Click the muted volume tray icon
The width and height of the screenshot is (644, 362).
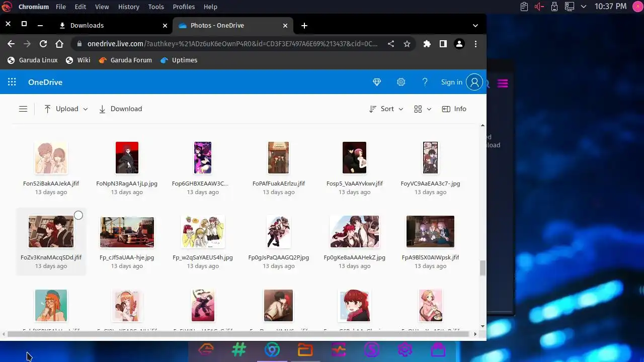539,7
